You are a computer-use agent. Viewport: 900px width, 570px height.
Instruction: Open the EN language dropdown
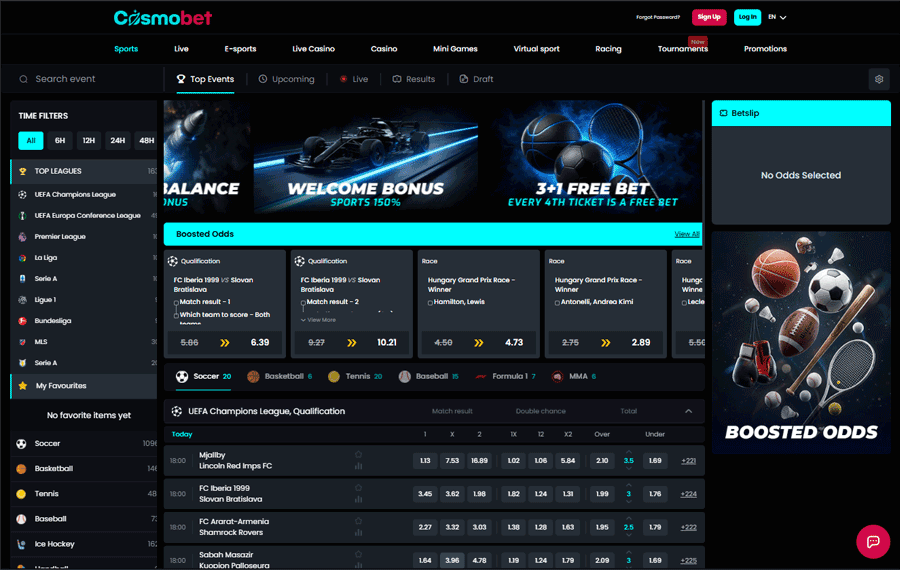pyautogui.click(x=777, y=17)
